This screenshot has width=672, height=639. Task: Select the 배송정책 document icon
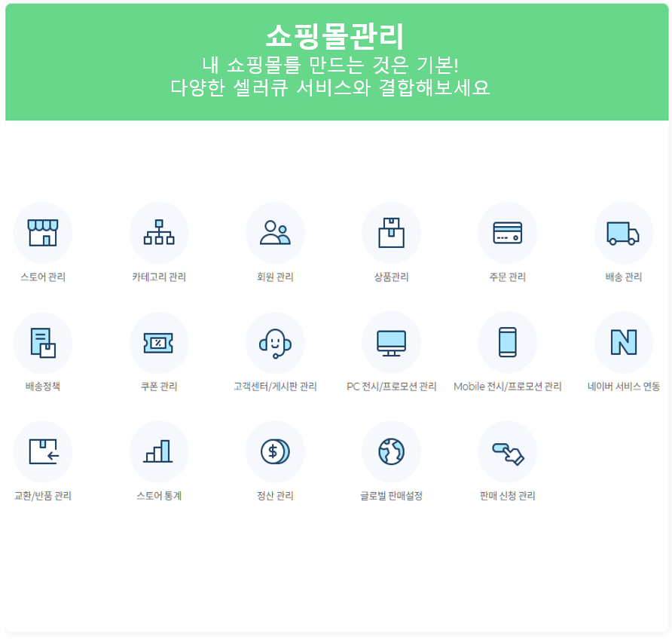pyautogui.click(x=43, y=342)
